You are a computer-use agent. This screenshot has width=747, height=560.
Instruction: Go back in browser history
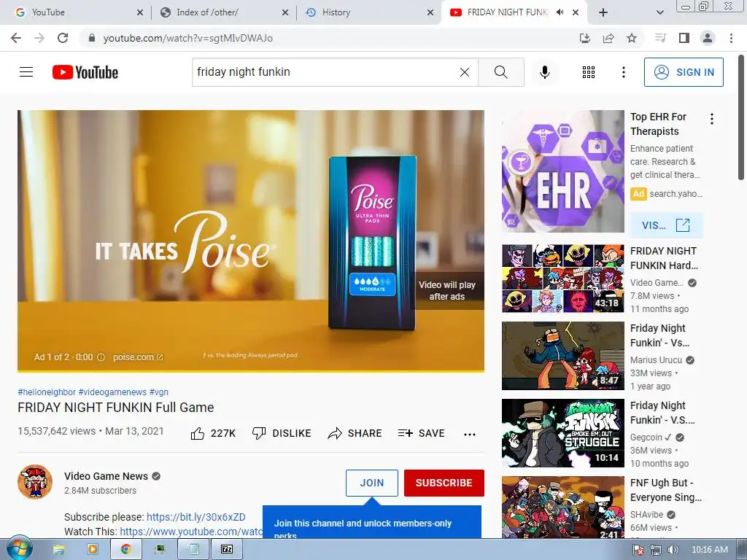point(16,38)
